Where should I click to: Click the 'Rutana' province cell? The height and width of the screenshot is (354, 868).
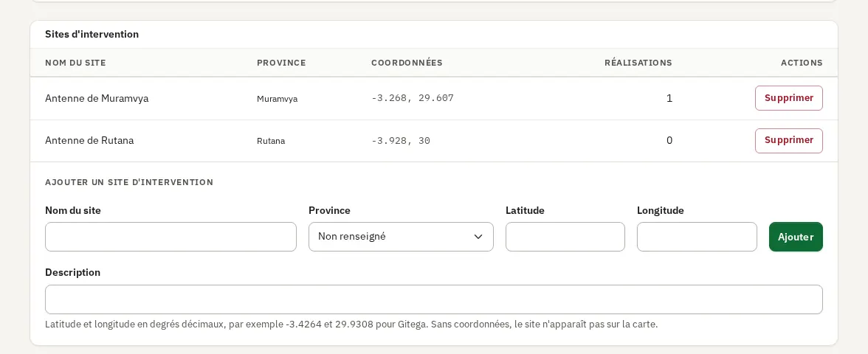pyautogui.click(x=271, y=141)
